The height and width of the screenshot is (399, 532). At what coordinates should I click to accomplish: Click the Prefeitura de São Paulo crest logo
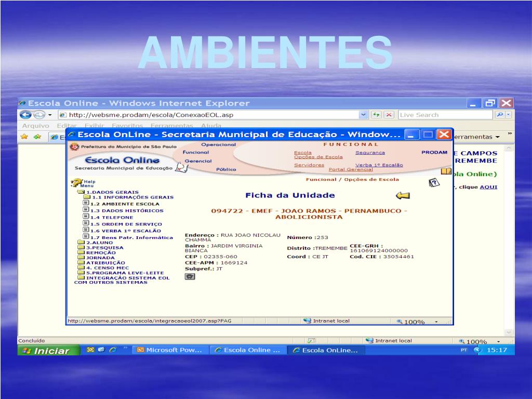coord(74,147)
